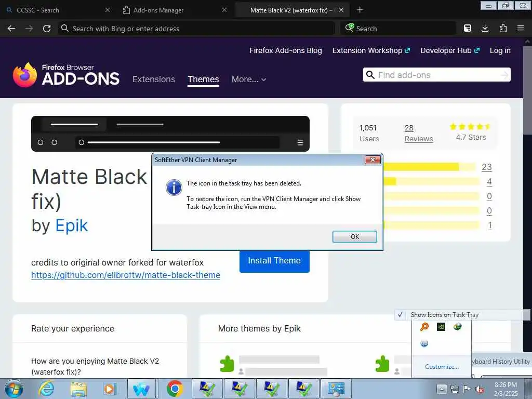
Task: Click the Install Theme button
Action: [x=274, y=261]
